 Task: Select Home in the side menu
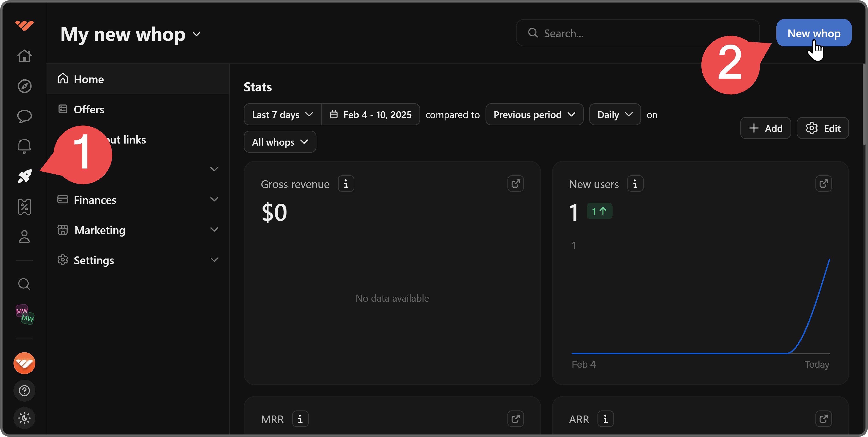89,79
